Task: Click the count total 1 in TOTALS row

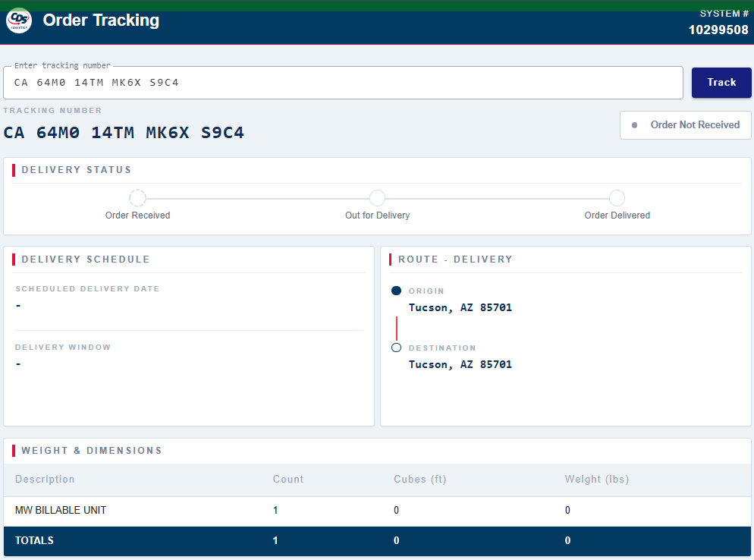Action: coord(275,540)
